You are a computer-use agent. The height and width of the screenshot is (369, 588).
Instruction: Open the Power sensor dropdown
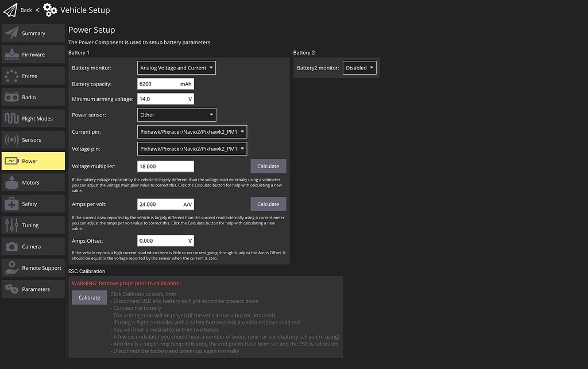pos(176,115)
